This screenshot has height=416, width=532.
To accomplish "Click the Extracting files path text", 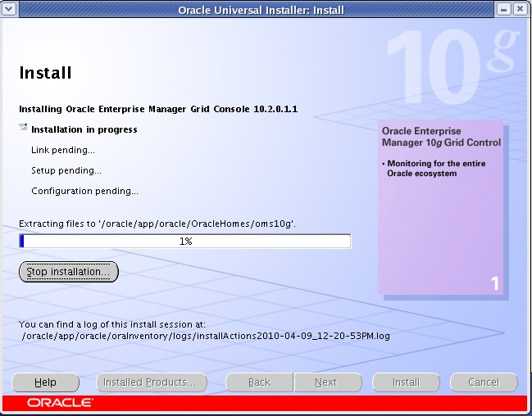I will 157,224.
